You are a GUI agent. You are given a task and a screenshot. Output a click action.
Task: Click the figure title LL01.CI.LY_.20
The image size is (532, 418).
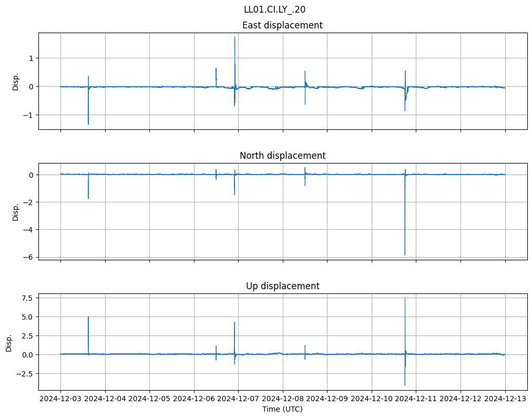[274, 9]
